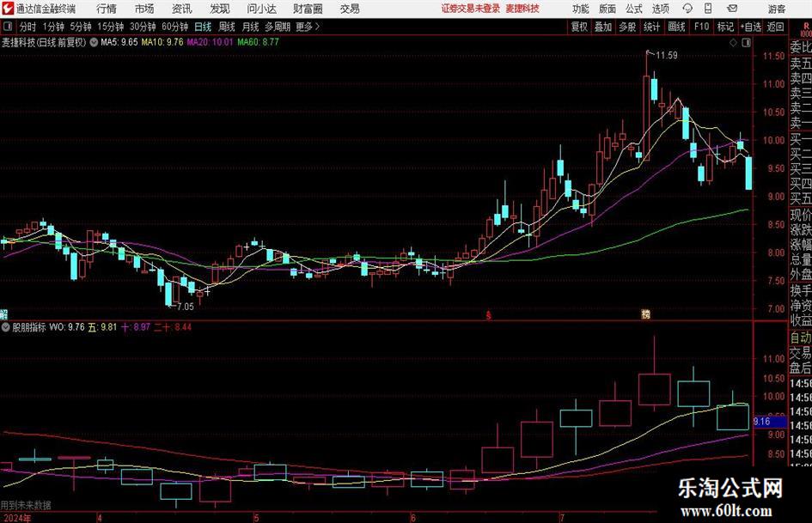Image resolution: width=812 pixels, height=523 pixels.
Task: Open the customer service headset icon
Action: click(687, 9)
